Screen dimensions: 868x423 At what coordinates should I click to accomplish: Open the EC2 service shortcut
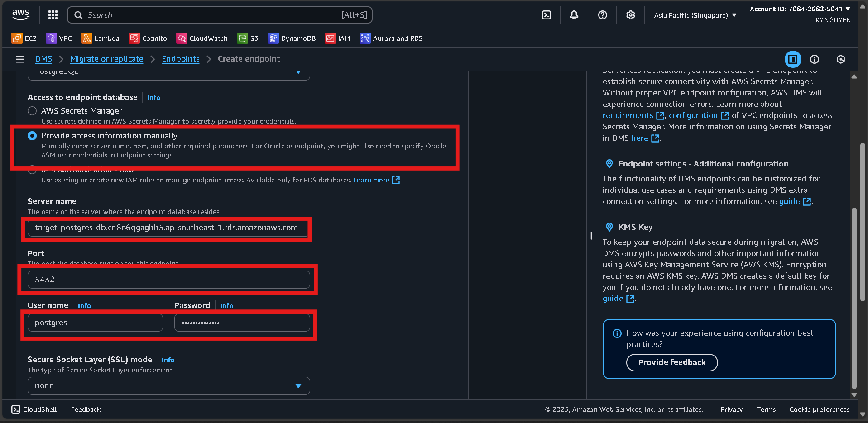(24, 38)
